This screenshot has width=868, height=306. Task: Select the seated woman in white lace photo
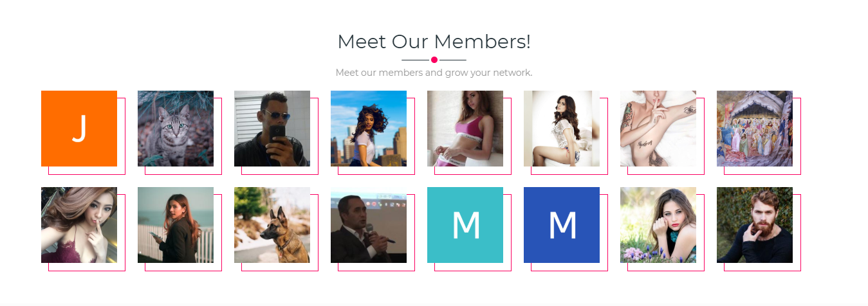click(562, 129)
